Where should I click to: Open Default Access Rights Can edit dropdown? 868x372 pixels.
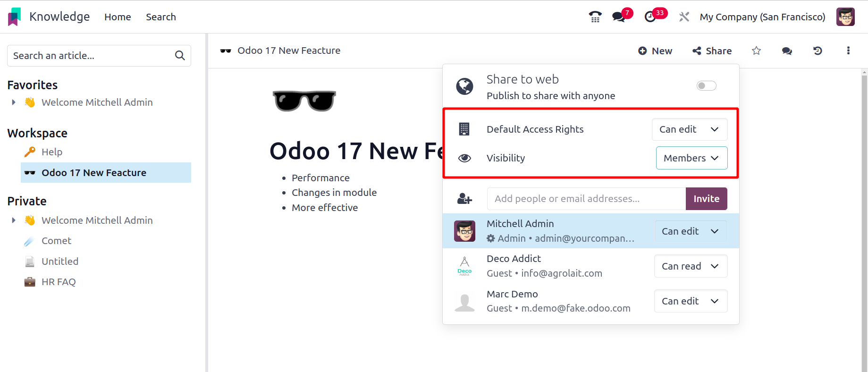click(689, 129)
